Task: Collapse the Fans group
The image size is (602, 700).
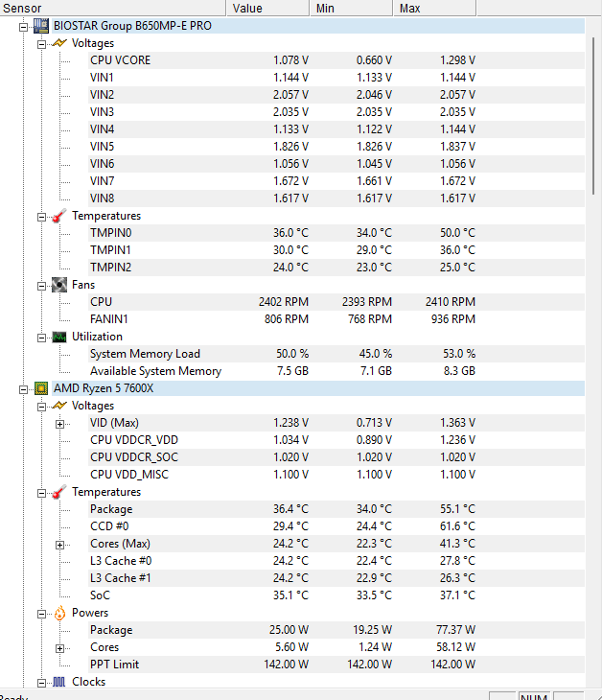Action: 42,285
